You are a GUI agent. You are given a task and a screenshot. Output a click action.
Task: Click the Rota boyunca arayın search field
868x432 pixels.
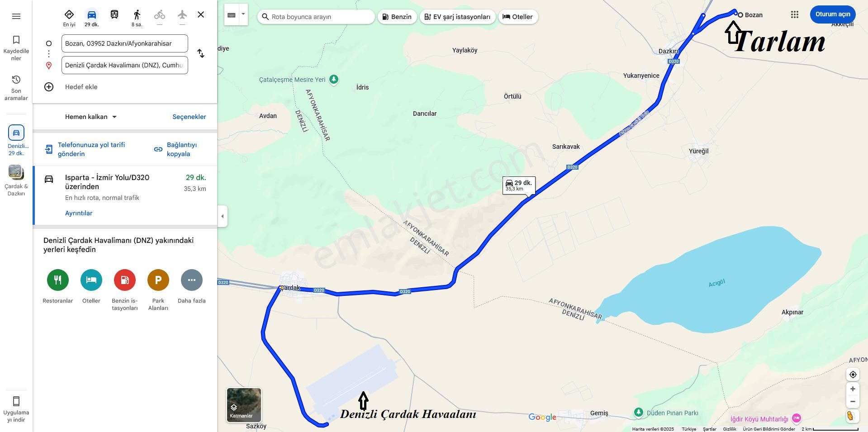pos(316,17)
